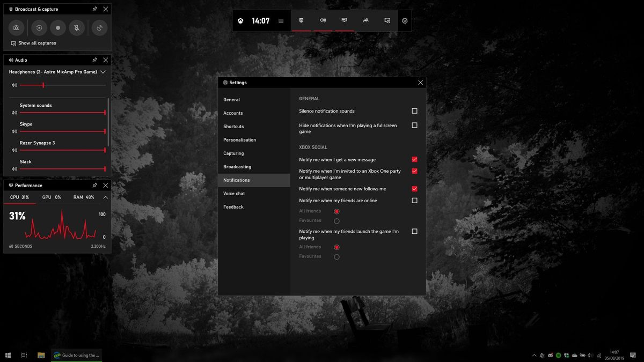The image size is (644, 362).
Task: Unmute the microphone in Broadcast & capture
Action: click(77, 28)
